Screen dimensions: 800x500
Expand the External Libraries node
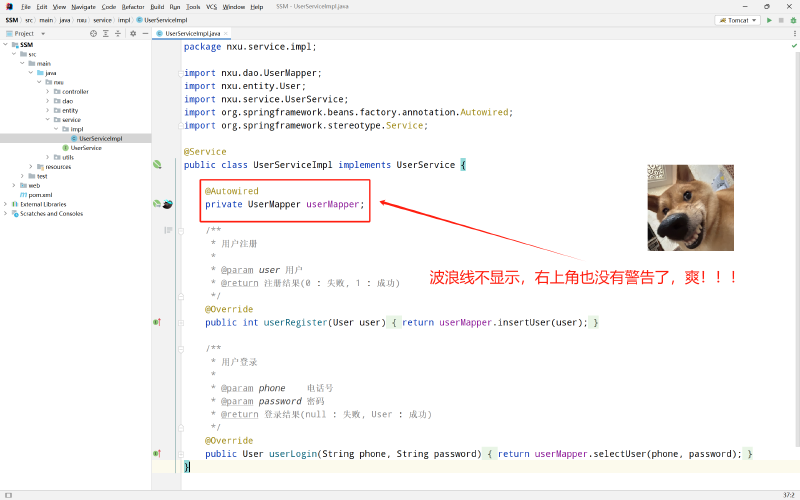[x=6, y=204]
